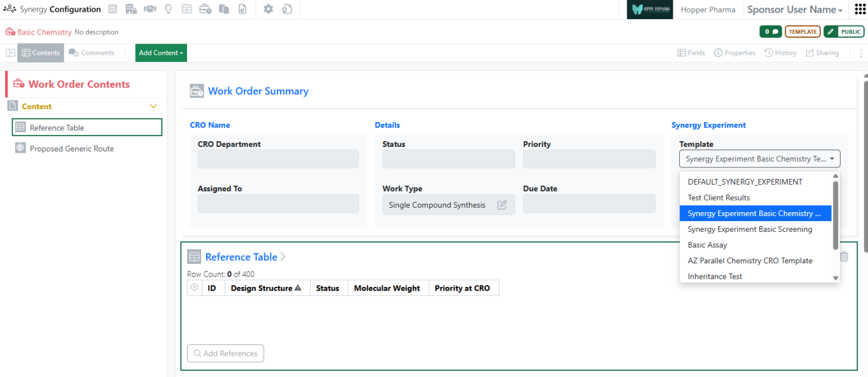Click the Reference Table section table icon

194,257
